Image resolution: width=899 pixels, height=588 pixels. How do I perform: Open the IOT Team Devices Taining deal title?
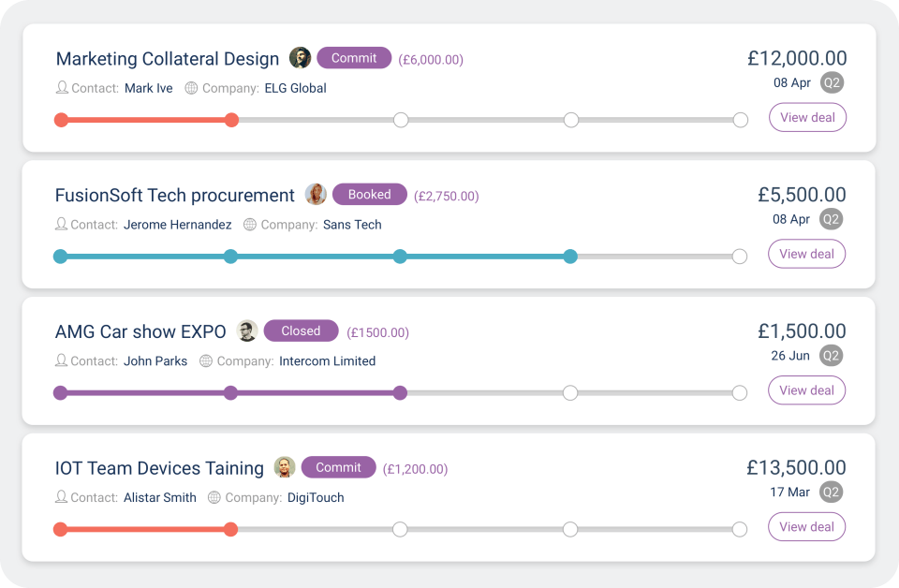point(159,468)
